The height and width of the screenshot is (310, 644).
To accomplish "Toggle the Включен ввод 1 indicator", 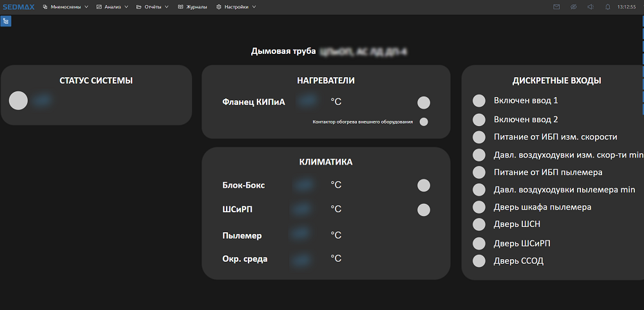I will click(x=478, y=101).
